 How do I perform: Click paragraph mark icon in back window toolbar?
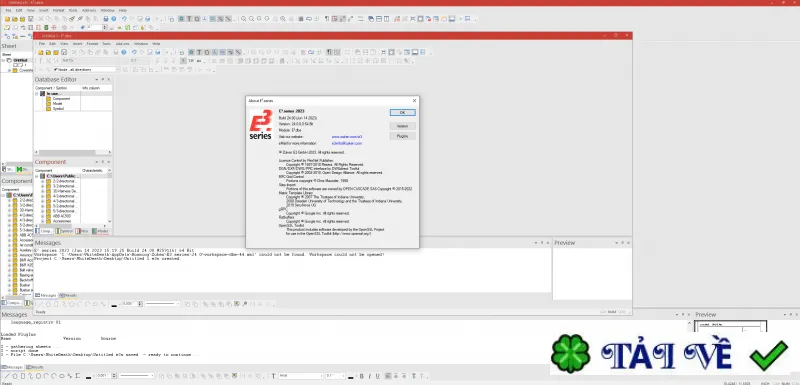point(327,19)
